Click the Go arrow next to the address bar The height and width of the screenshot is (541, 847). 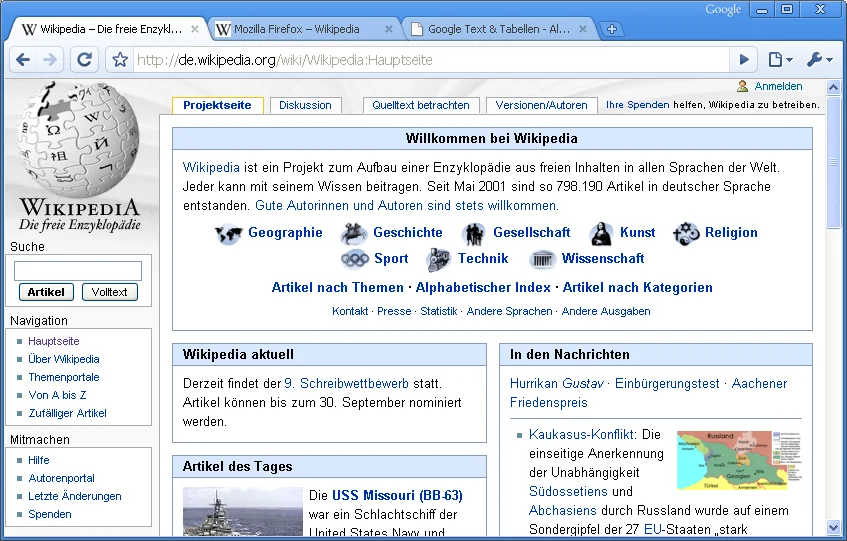[744, 59]
